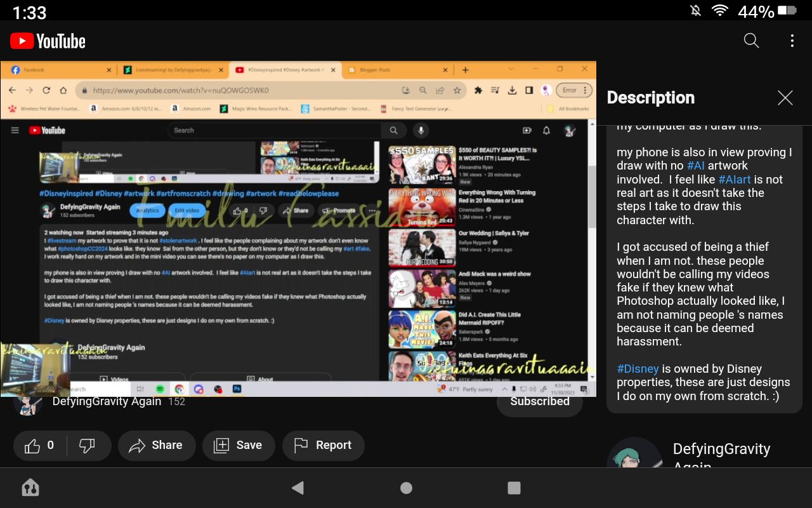Open the "Andi Mack was a weird show" thumbnail

tap(422, 288)
